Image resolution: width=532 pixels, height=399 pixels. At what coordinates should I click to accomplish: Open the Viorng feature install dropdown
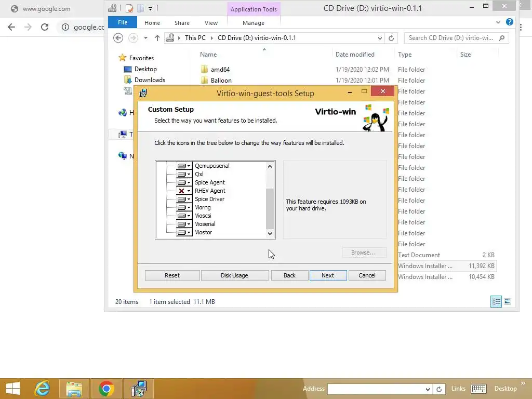point(184,207)
